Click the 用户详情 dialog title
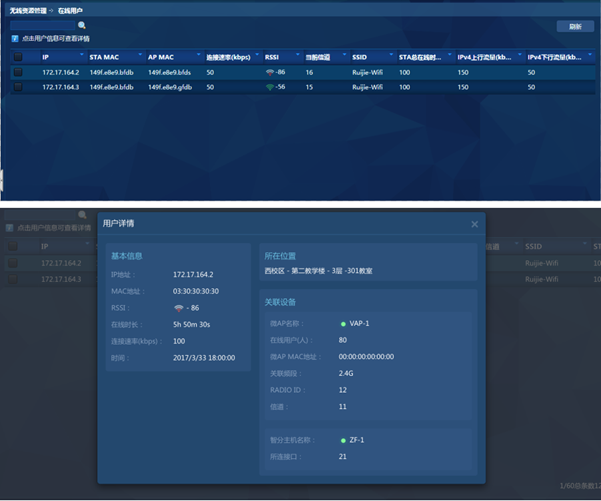Image resolution: width=601 pixels, height=501 pixels. point(118,223)
